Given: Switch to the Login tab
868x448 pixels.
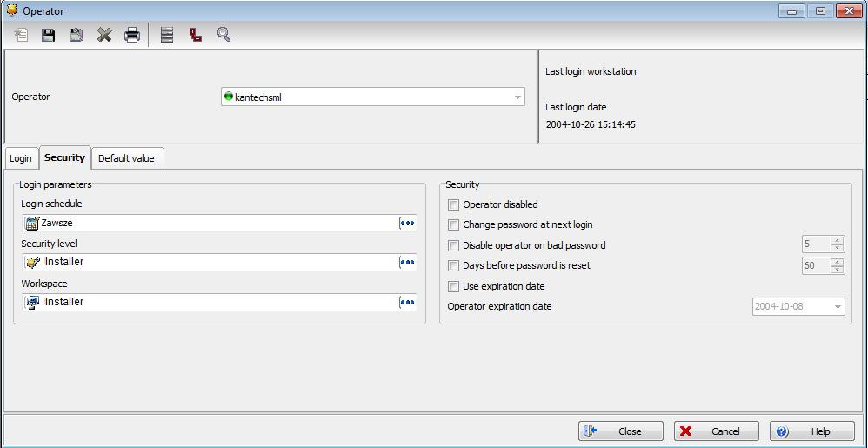Looking at the screenshot, I should tap(21, 158).
